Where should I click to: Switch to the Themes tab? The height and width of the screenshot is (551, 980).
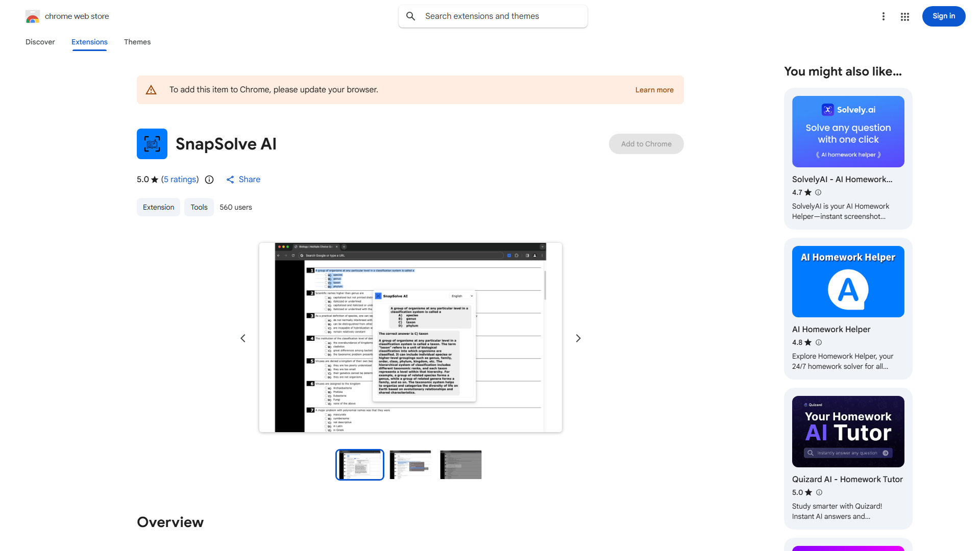coord(137,42)
